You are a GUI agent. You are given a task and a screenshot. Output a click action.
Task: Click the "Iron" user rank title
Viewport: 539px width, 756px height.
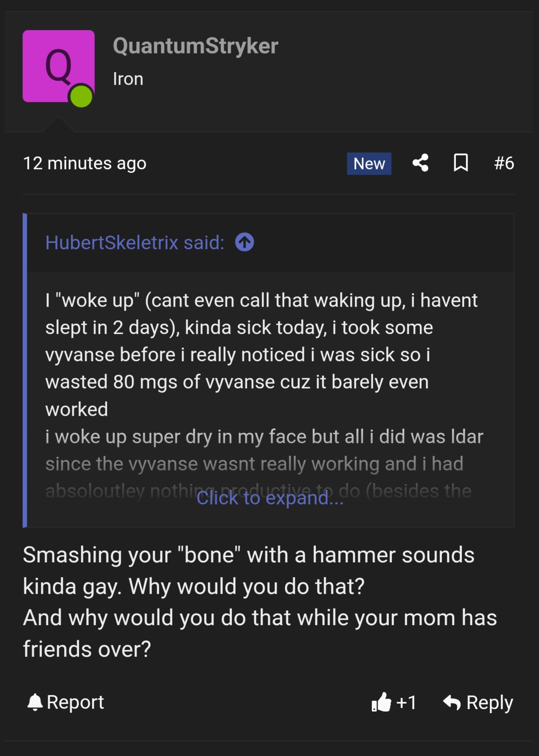(128, 79)
